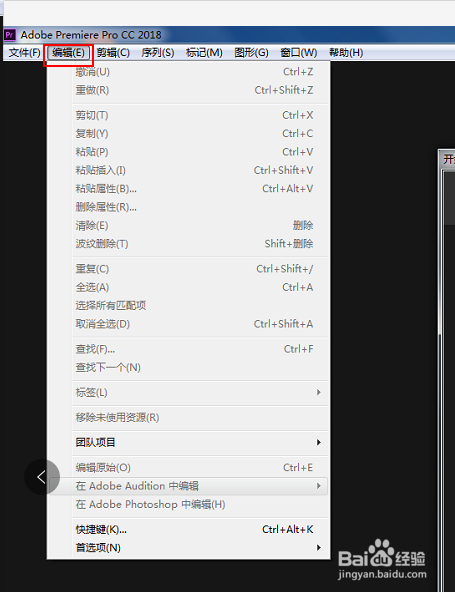
Task: Open the 帮助(H) menu
Action: click(346, 52)
